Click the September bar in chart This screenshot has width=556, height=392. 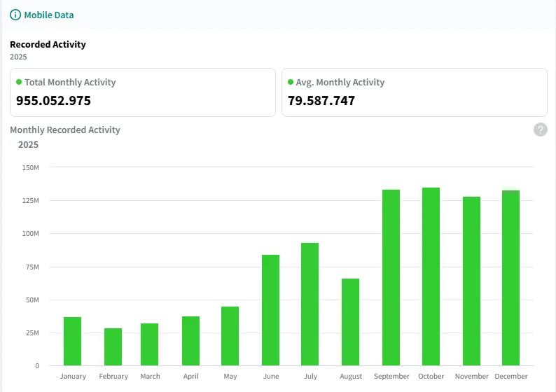[x=391, y=277]
